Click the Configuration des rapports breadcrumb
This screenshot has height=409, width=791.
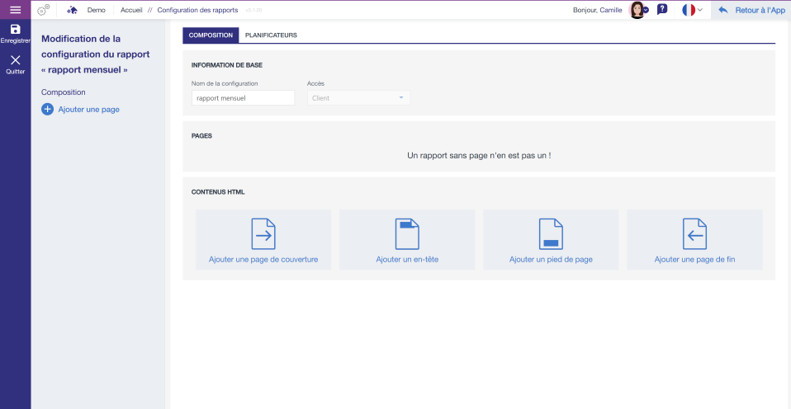[x=197, y=10]
